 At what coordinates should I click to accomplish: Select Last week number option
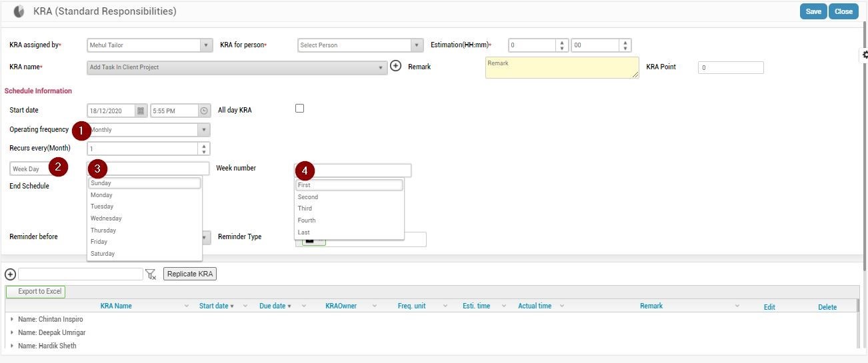349,232
